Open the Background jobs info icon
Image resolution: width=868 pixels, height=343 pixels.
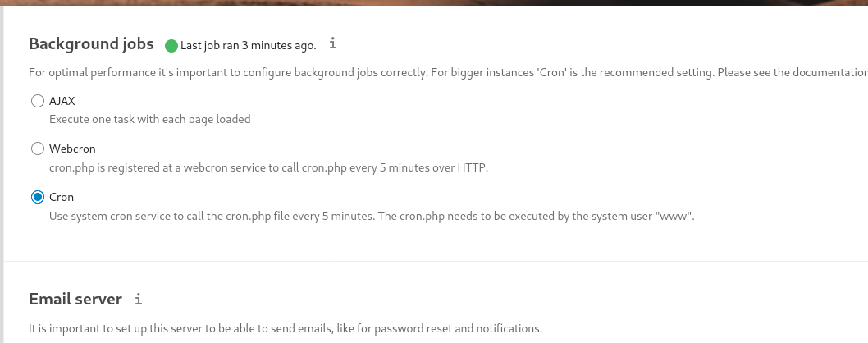click(333, 43)
